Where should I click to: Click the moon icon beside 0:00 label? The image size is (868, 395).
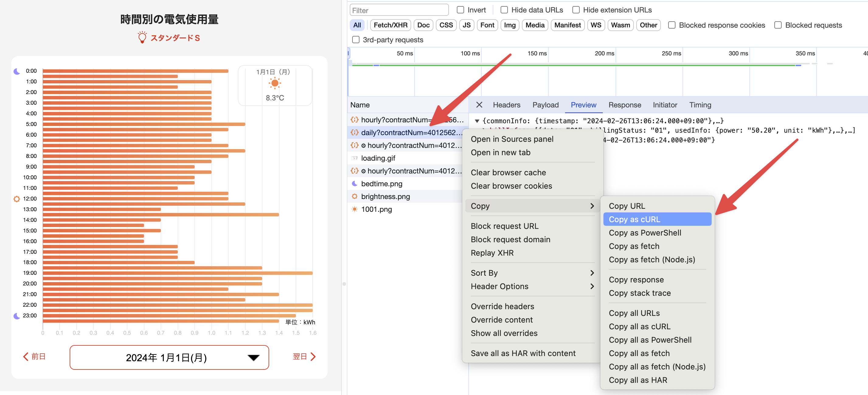pos(16,71)
